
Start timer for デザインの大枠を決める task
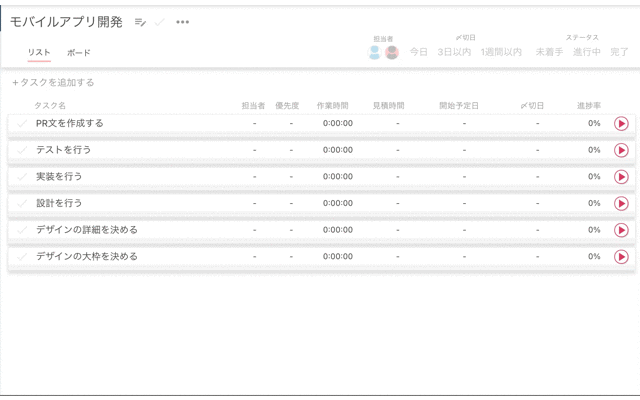tap(621, 256)
